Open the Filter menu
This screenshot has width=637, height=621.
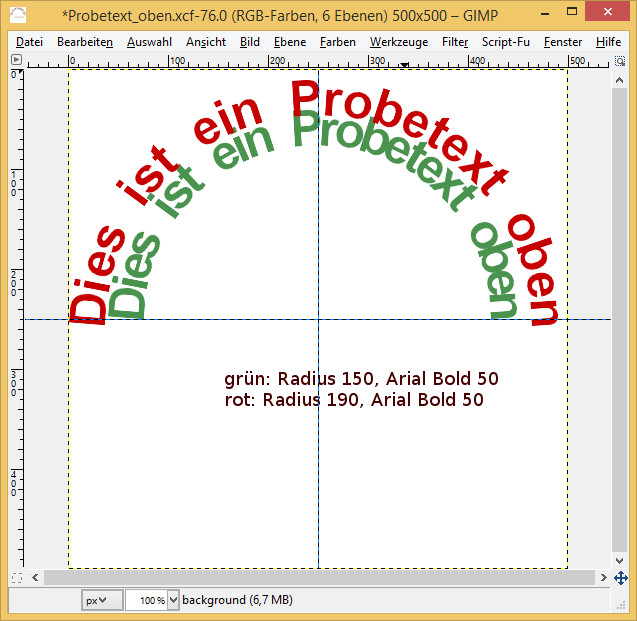tap(455, 42)
